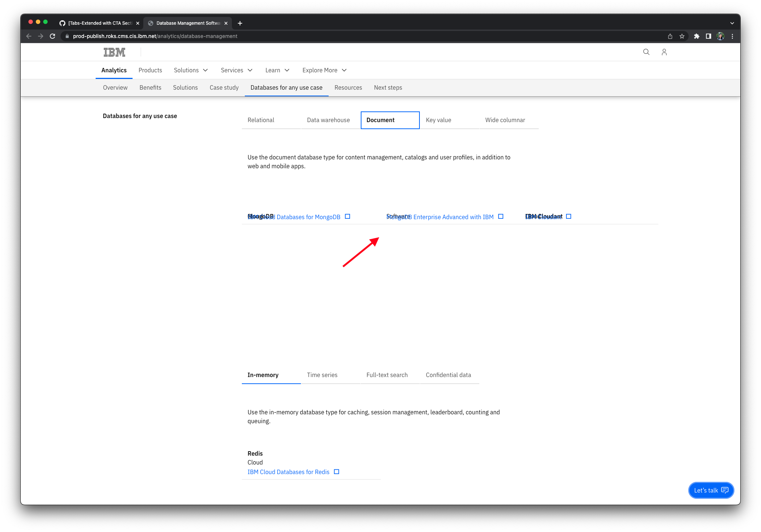Switch to the Key value tab

438,120
